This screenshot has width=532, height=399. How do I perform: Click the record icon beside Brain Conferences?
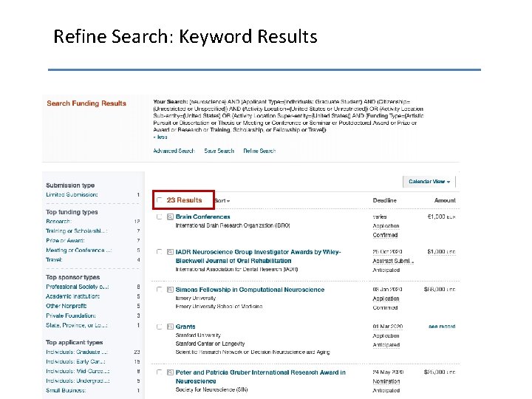pyautogui.click(x=169, y=216)
